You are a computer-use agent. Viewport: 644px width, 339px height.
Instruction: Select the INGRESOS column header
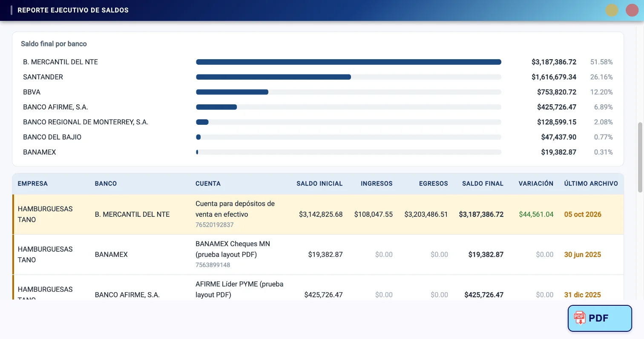point(377,184)
